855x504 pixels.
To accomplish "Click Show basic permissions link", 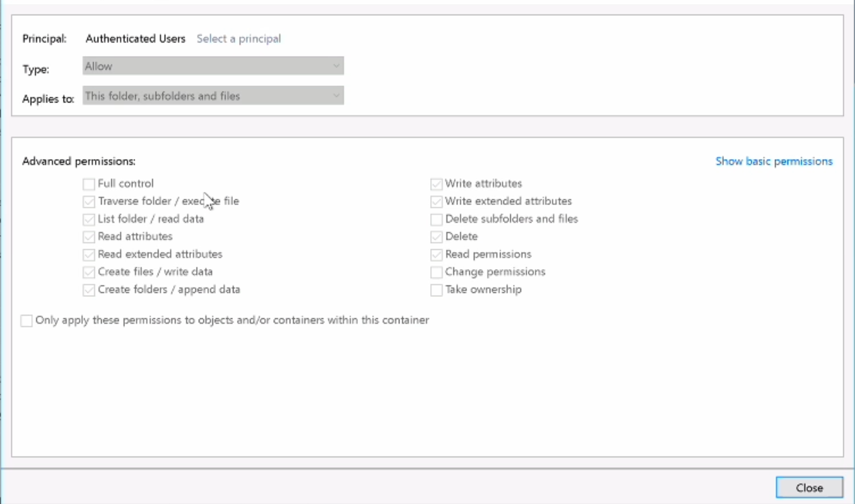I will click(x=774, y=161).
